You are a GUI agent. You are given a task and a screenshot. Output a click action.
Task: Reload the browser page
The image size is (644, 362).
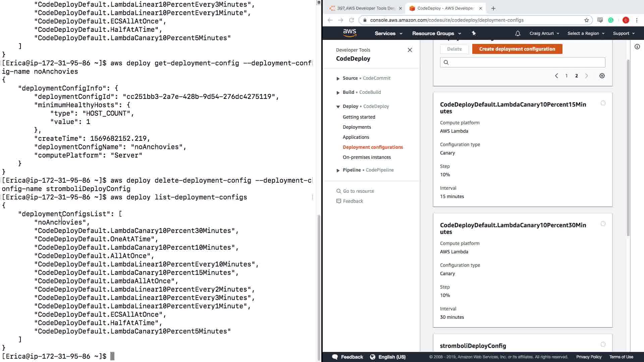[x=352, y=20]
